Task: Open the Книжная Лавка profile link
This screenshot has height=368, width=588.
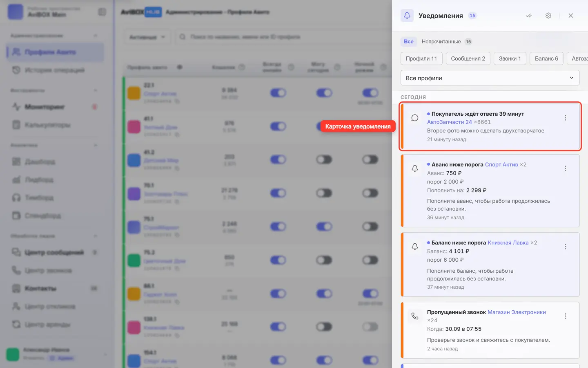Action: tap(508, 242)
